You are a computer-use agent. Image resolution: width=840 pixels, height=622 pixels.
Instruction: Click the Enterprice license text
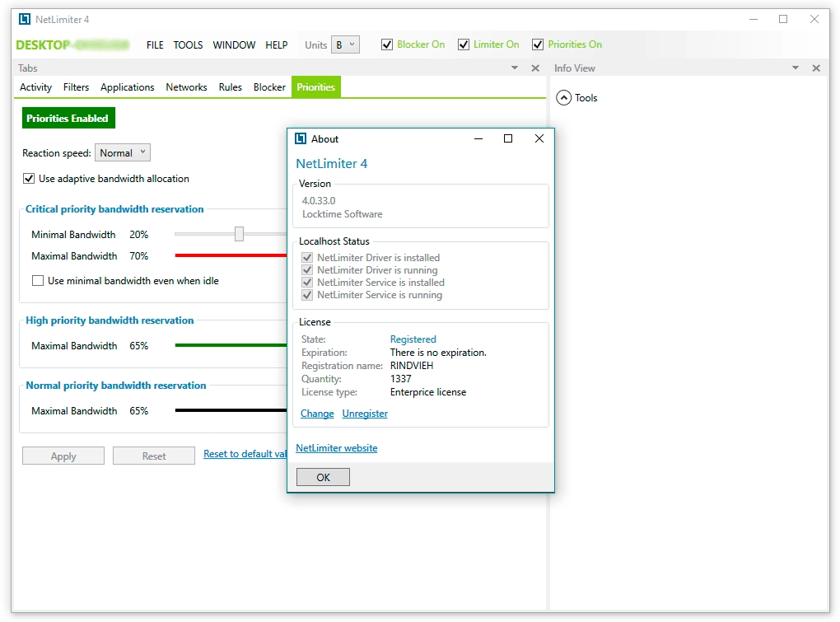[428, 392]
